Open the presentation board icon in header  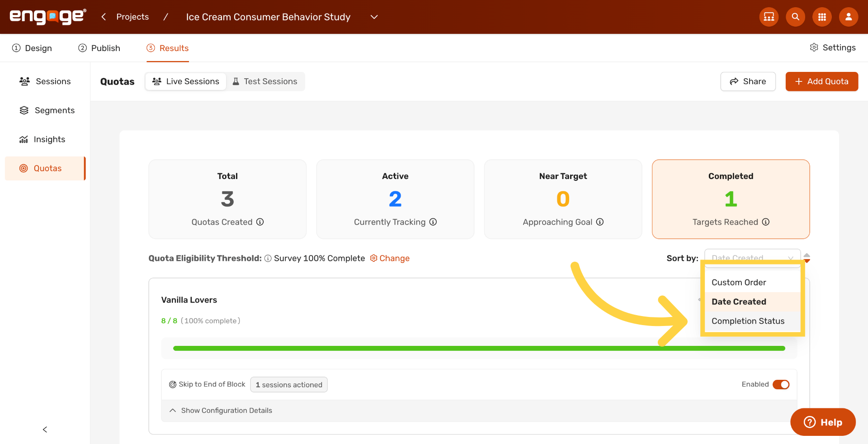click(x=769, y=17)
